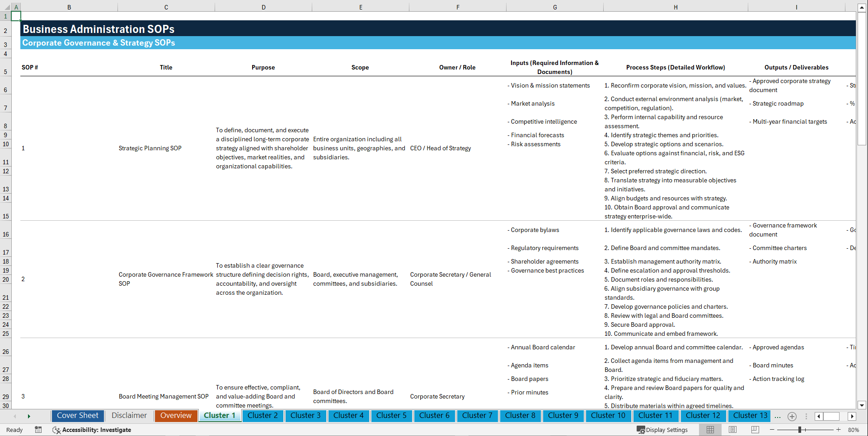The width and height of the screenshot is (868, 436).
Task: Switch to the Cluster 5 sheet tab
Action: pyautogui.click(x=391, y=416)
